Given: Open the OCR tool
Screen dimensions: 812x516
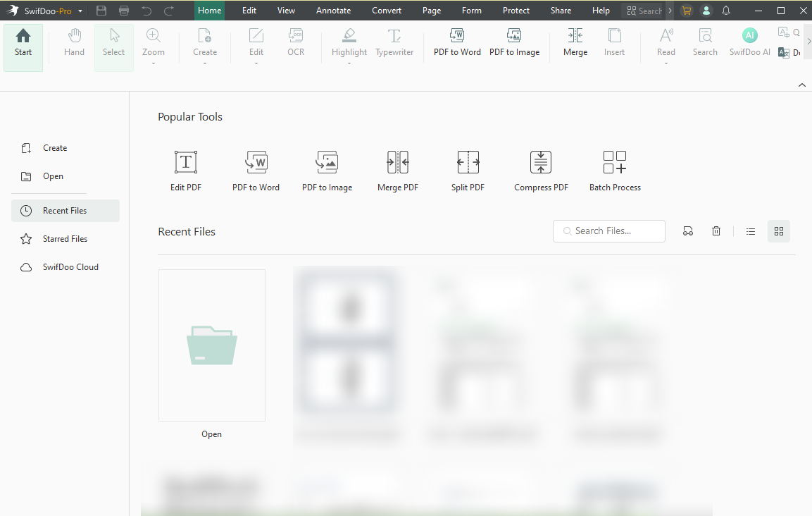Looking at the screenshot, I should click(x=296, y=44).
